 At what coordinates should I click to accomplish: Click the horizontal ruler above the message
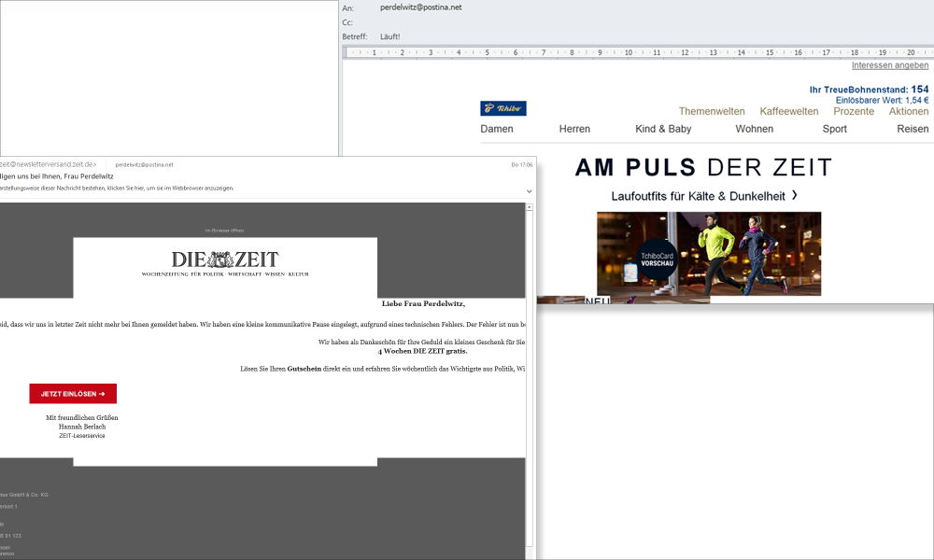click(x=639, y=52)
